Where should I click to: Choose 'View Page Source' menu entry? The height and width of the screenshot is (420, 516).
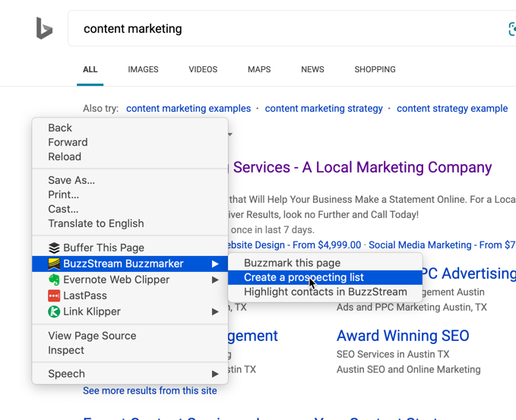tap(92, 336)
